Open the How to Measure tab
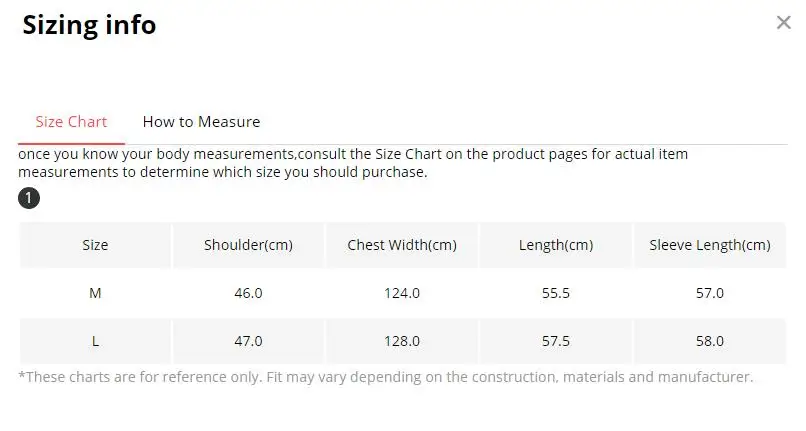The image size is (806, 431). pos(201,122)
